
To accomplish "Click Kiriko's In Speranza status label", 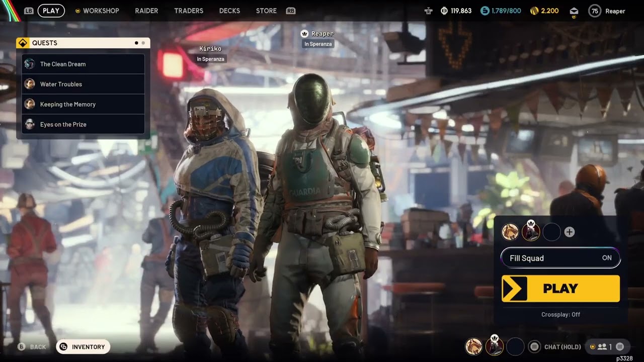I will click(x=211, y=59).
